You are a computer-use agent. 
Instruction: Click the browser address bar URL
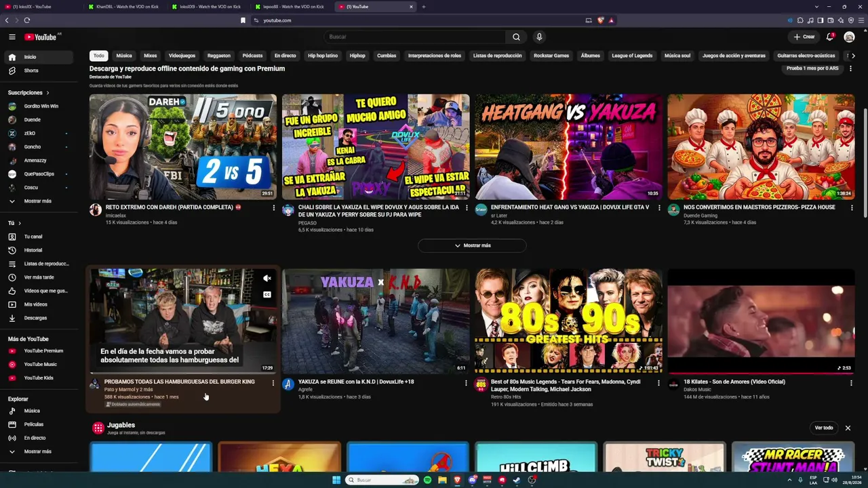click(277, 20)
